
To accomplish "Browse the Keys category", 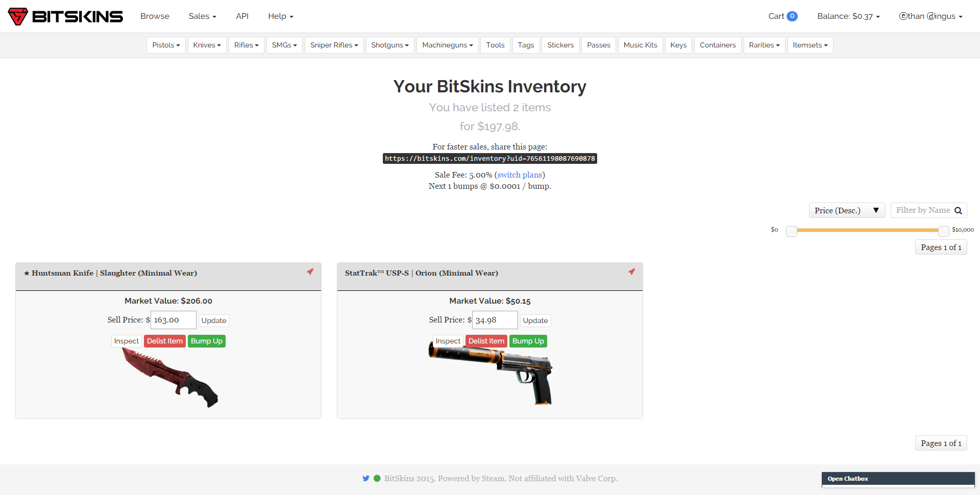I will click(678, 45).
